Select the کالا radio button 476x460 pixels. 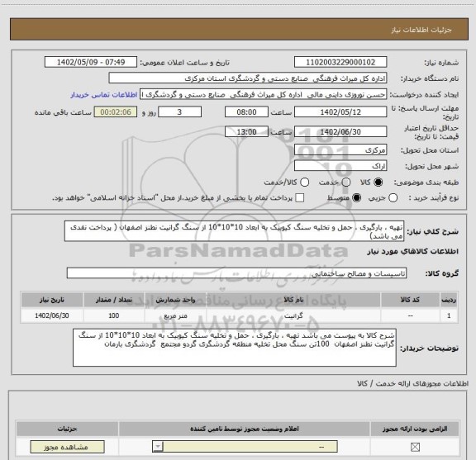pyautogui.click(x=378, y=183)
